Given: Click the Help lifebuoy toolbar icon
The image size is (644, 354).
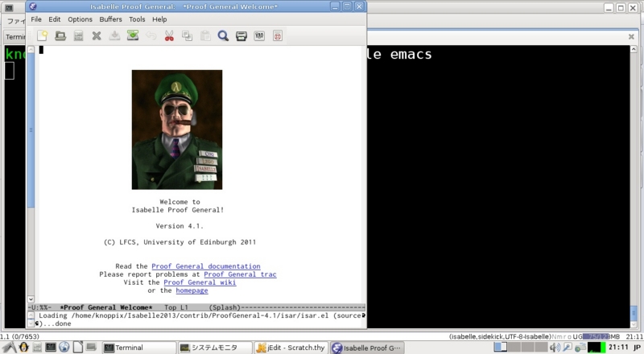Looking at the screenshot, I should 278,36.
